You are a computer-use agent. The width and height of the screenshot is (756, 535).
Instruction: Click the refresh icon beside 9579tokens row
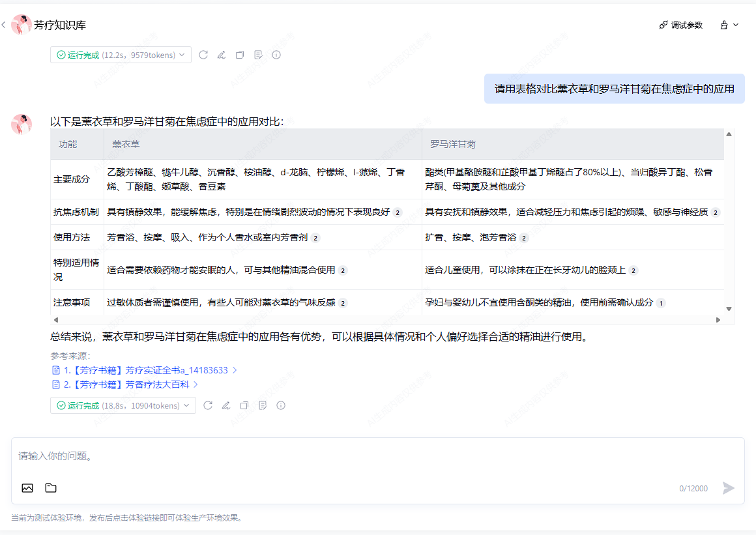click(x=203, y=55)
